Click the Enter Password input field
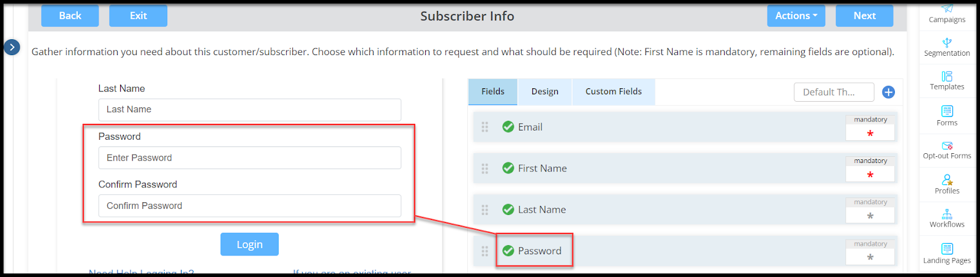Image resolution: width=980 pixels, height=277 pixels. pyautogui.click(x=250, y=158)
